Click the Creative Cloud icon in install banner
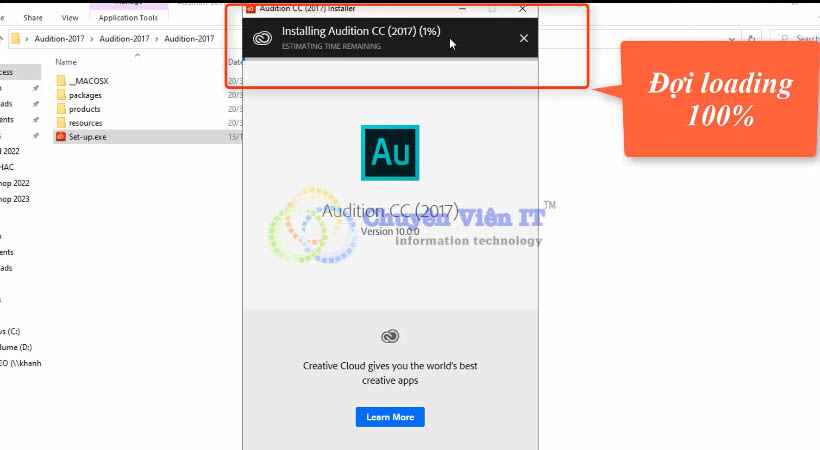Screen dimensions: 820x450 pyautogui.click(x=262, y=38)
